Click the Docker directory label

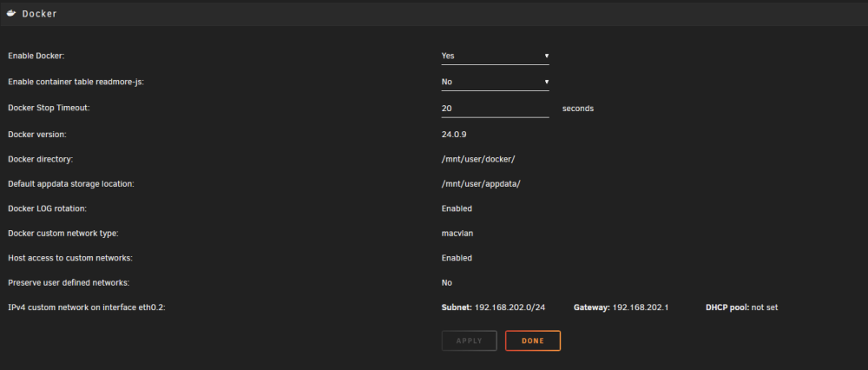pos(41,159)
